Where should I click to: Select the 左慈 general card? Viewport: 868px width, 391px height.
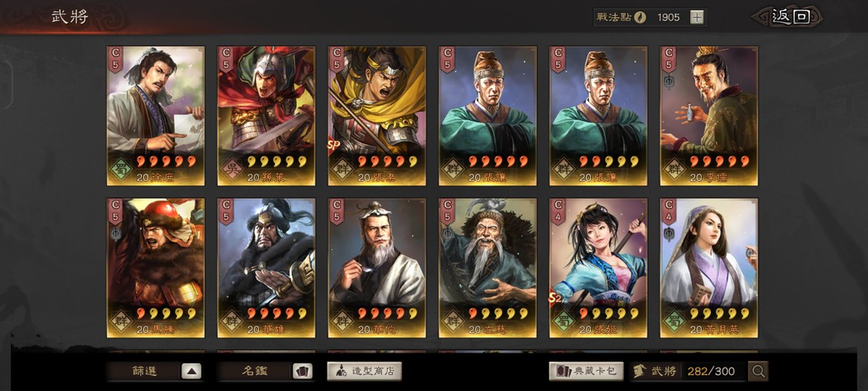488,268
